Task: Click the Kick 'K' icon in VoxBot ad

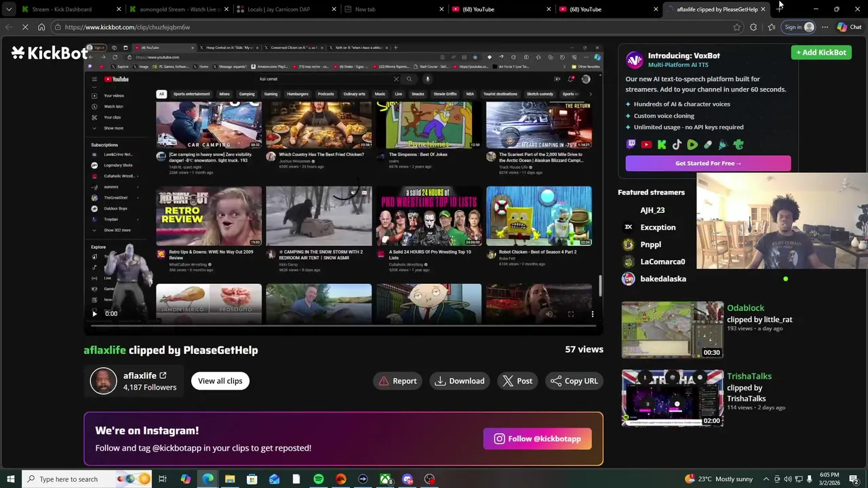Action: pos(662,144)
